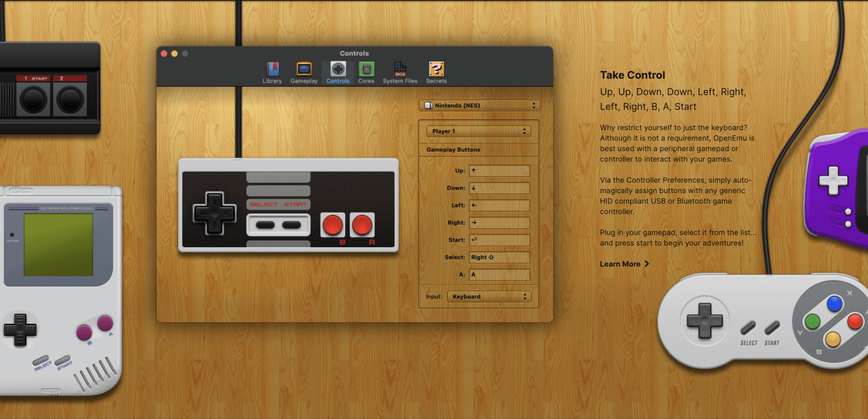Edit the Select button binding field
This screenshot has width=868, height=419.
coord(499,257)
